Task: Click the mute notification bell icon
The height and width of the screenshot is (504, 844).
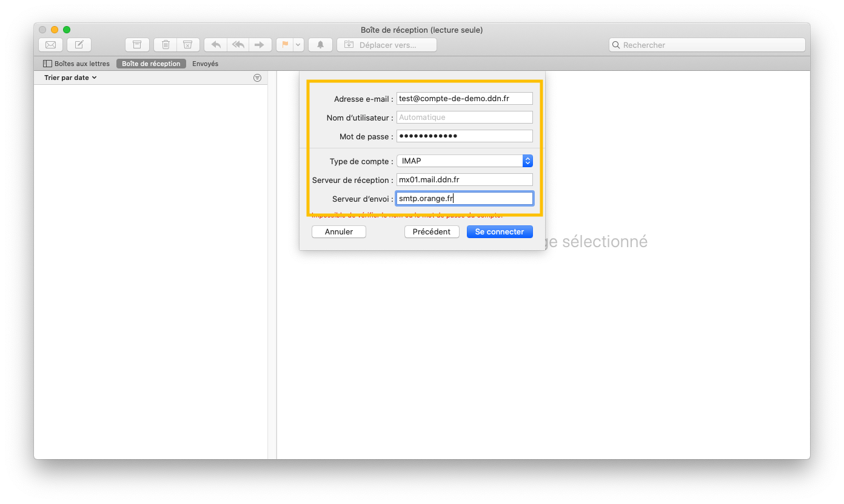Action: (320, 45)
